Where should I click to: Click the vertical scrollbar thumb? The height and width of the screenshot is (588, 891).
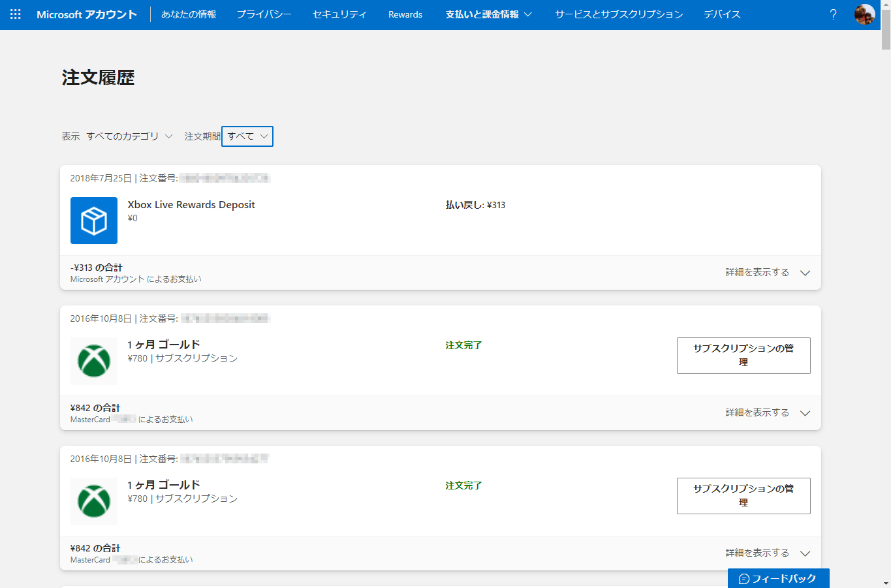[886, 29]
